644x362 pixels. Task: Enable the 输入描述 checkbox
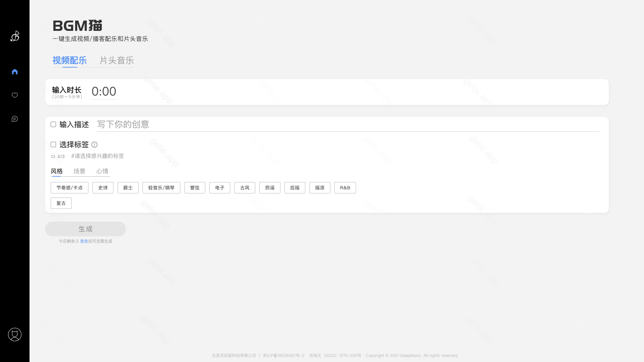click(x=53, y=124)
